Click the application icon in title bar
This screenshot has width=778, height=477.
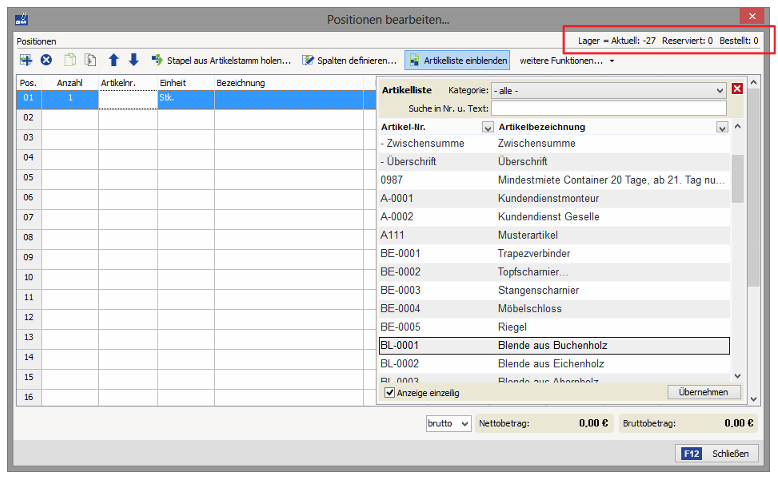pos(21,20)
